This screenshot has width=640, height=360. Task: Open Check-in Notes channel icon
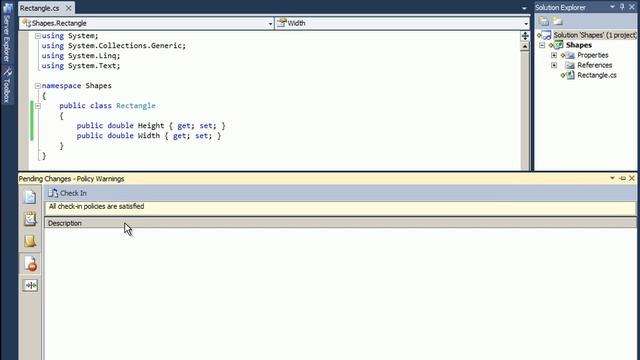pyautogui.click(x=30, y=241)
